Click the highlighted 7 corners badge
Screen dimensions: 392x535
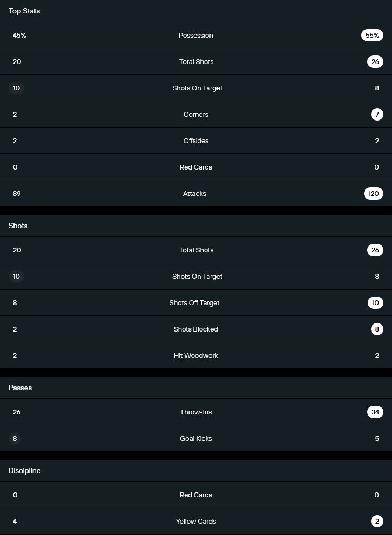[377, 115]
